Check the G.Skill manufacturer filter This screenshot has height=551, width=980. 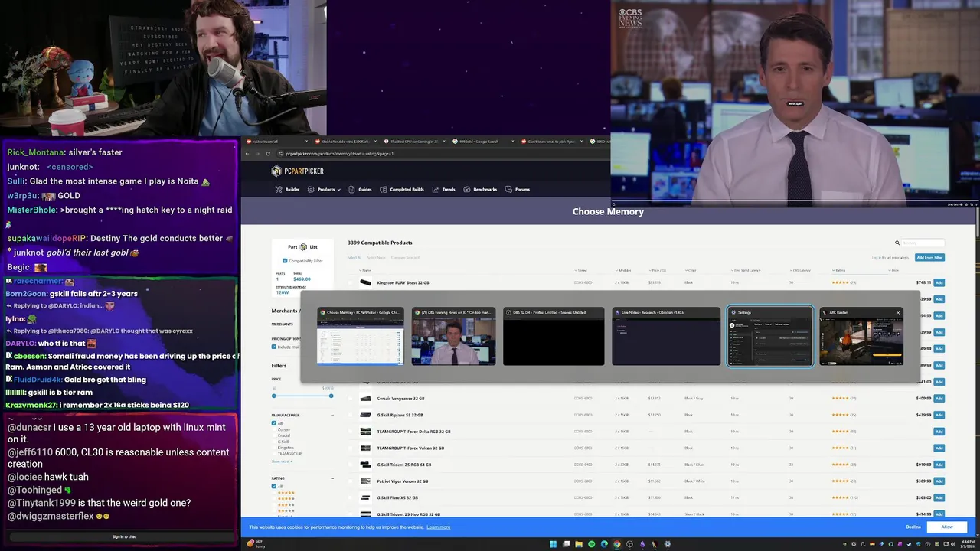(274, 442)
